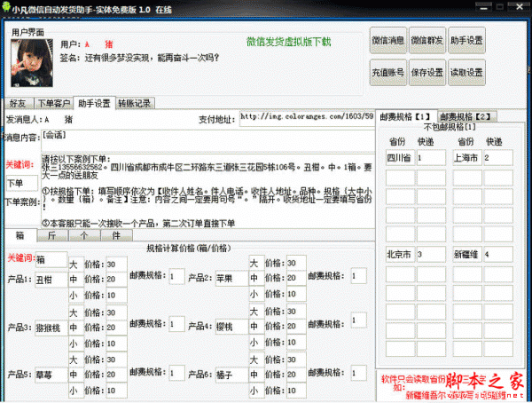Click the 不包邮规格[1] heading
The width and height of the screenshot is (532, 403).
pos(450,128)
